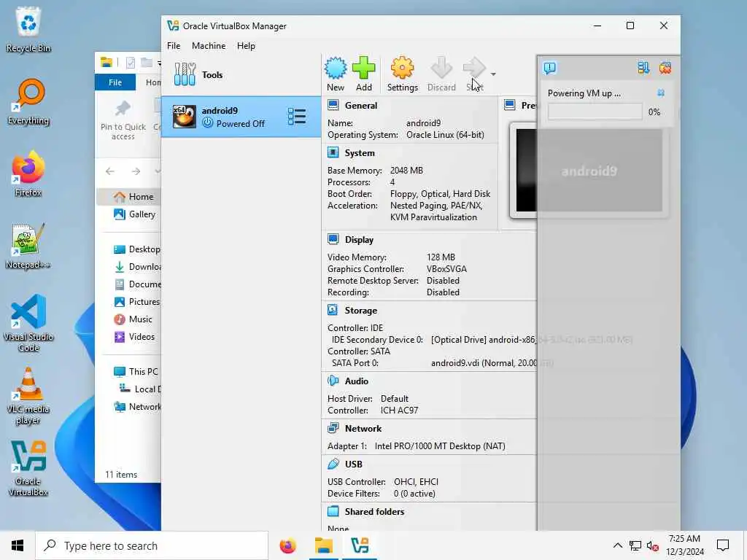This screenshot has width=747, height=560.
Task: Click the Shared folders section header
Action: [x=374, y=512]
